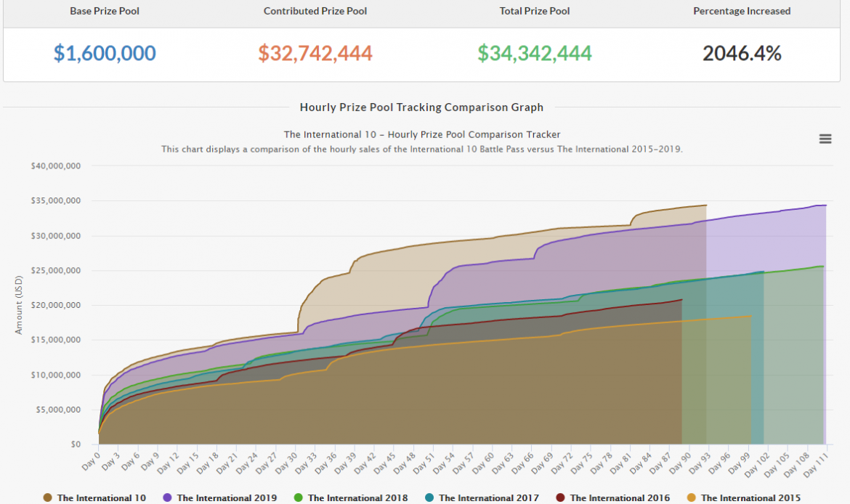Click the 'Total Prize Pool' header label

tap(535, 11)
